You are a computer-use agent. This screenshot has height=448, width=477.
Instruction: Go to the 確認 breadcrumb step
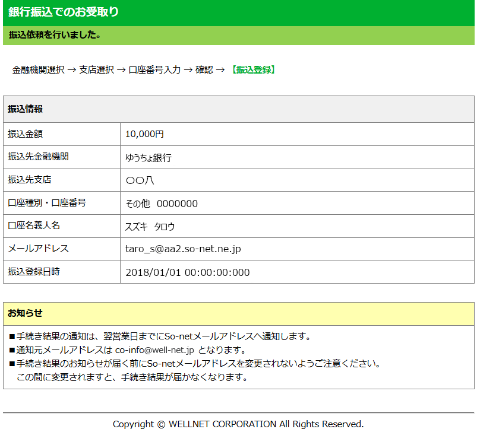[x=204, y=69]
